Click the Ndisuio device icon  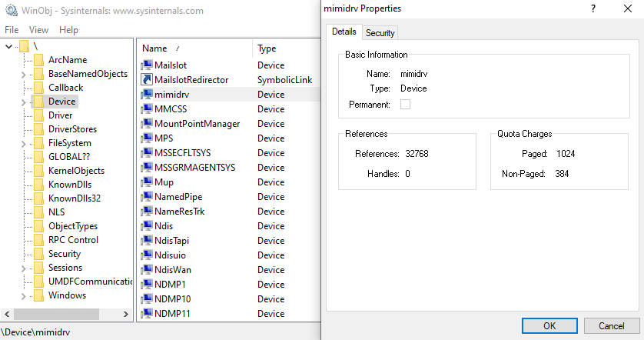coord(147,255)
